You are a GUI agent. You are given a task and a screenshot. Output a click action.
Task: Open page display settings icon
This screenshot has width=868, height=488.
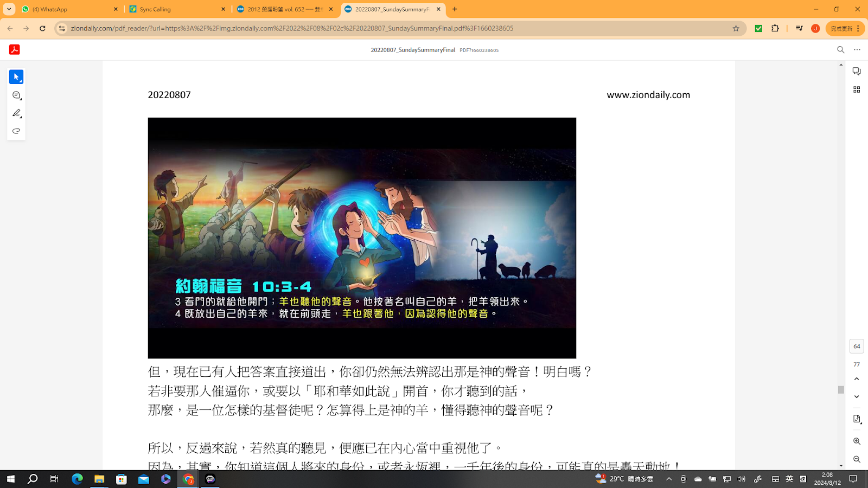tap(857, 419)
